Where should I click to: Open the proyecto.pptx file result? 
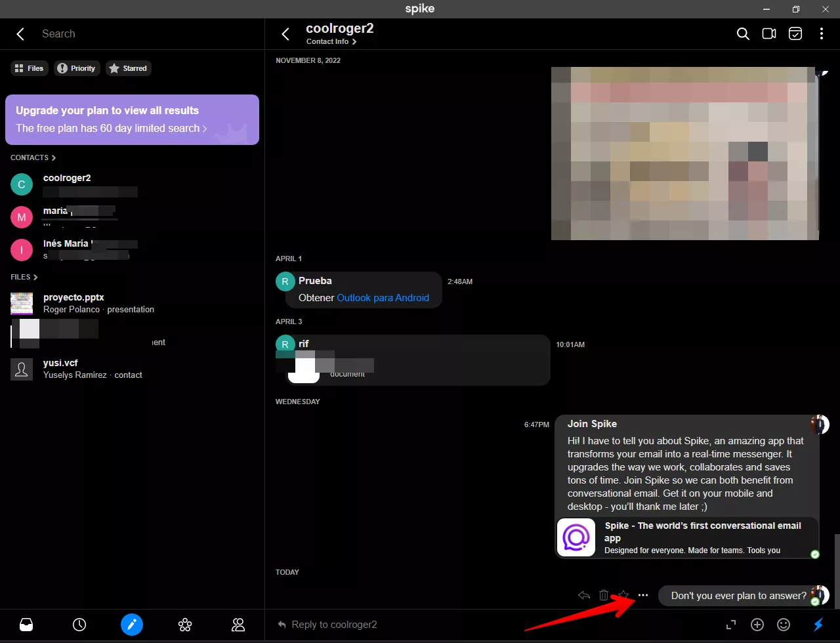click(132, 303)
